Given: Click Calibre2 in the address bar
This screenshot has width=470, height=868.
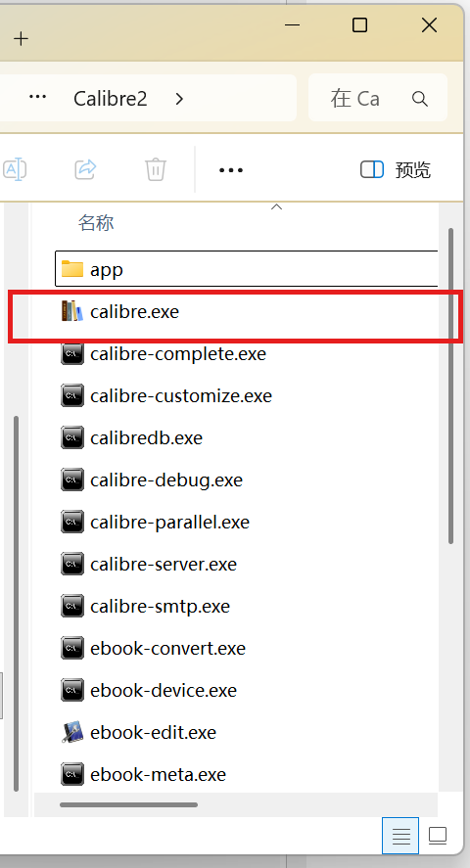Looking at the screenshot, I should (111, 99).
